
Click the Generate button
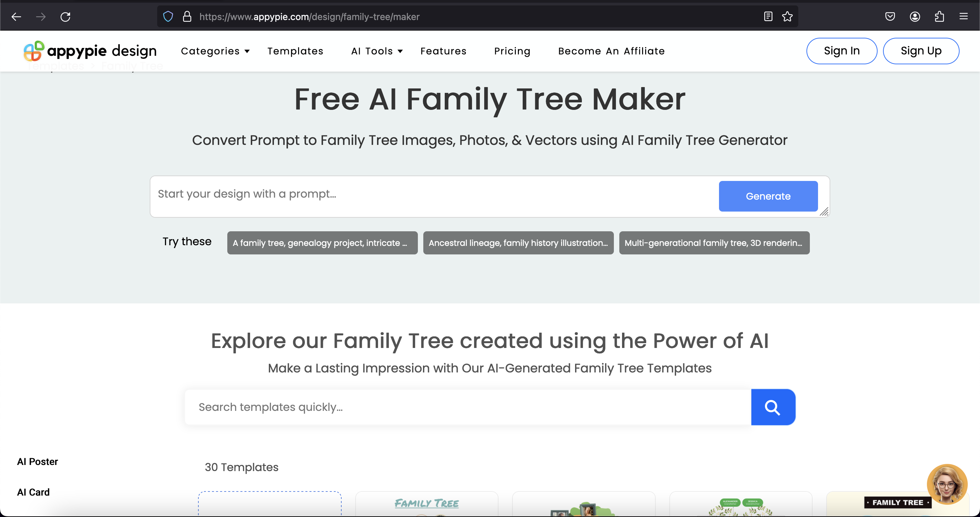(768, 196)
